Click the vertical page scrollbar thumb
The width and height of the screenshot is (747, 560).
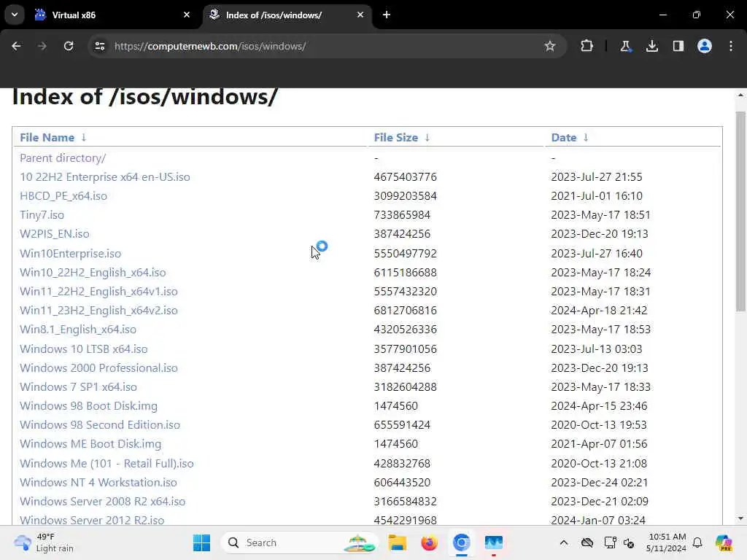pyautogui.click(x=740, y=212)
